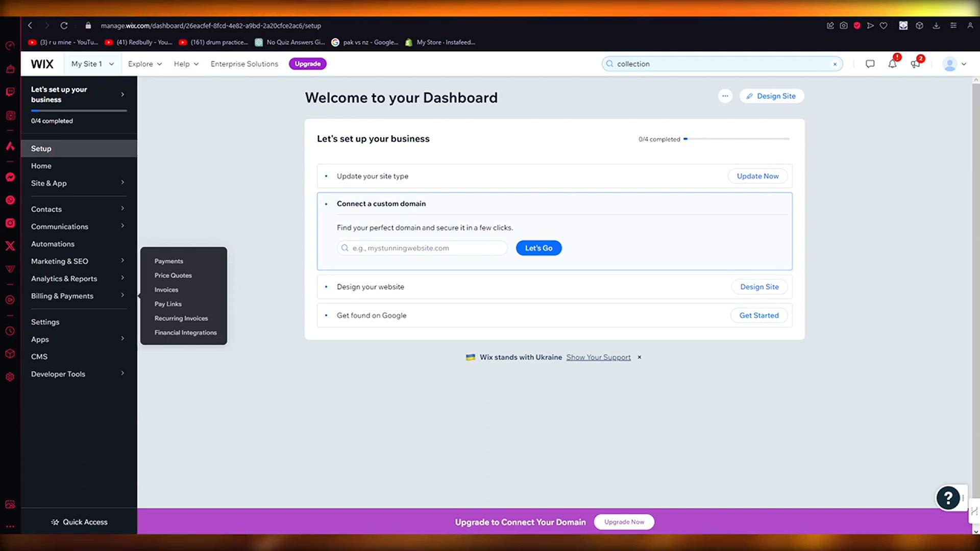Open Twitch icon in browser sidebar
Screen dimensions: 980x551
point(10,92)
